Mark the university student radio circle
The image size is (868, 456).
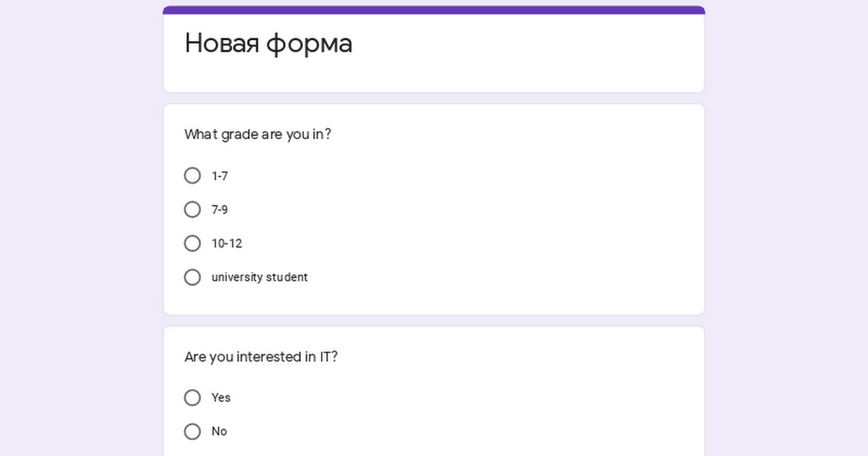tap(192, 277)
